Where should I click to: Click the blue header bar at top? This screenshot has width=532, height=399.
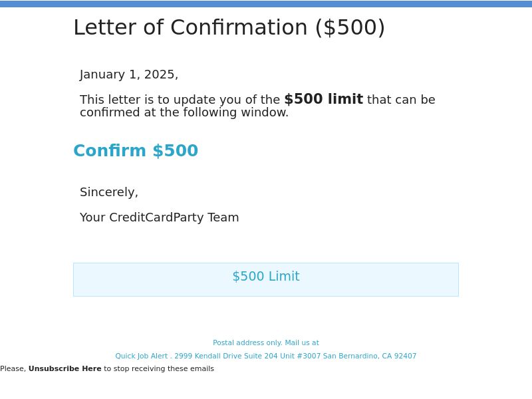(x=266, y=4)
